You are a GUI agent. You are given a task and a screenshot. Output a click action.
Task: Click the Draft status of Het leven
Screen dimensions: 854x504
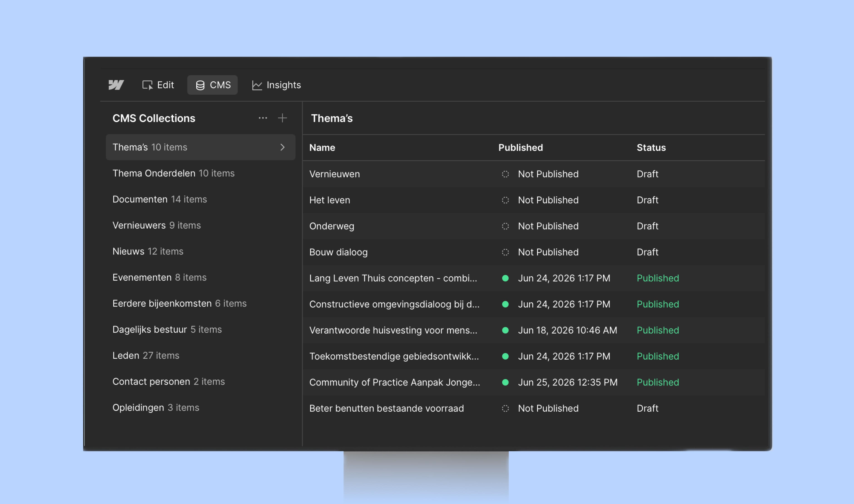pyautogui.click(x=647, y=200)
